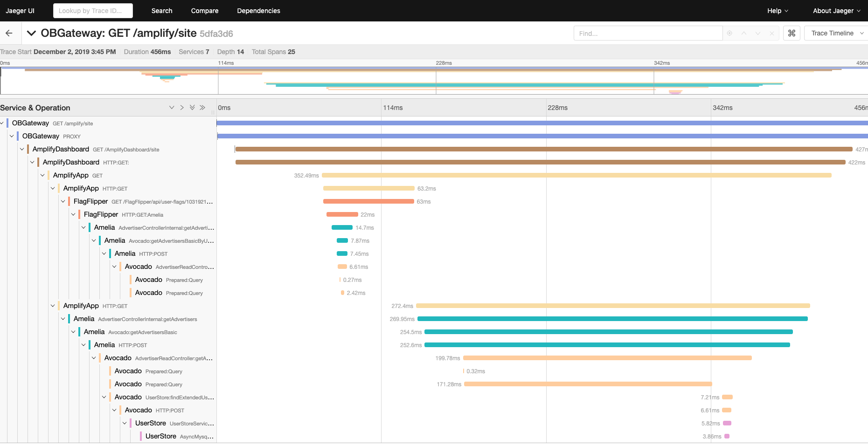Click the 14.7ms Amelia span bar
The image size is (868, 445).
tap(342, 227)
